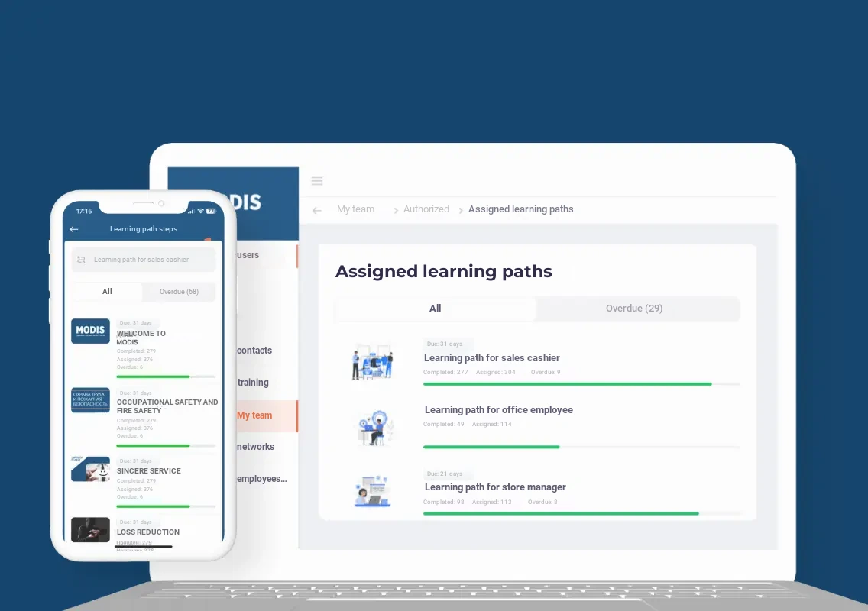Tap the MODIS thumbnail for Welcome to MODIS
The height and width of the screenshot is (611, 868).
point(90,331)
